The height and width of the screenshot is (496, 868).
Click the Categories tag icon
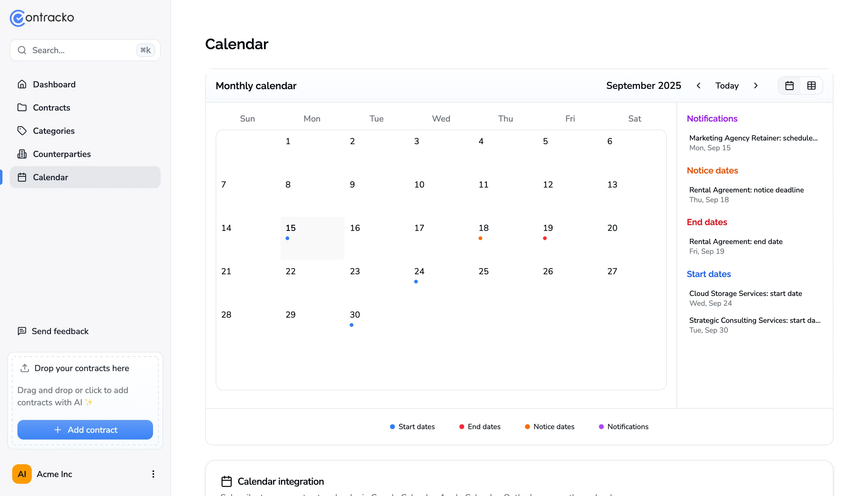[22, 130]
